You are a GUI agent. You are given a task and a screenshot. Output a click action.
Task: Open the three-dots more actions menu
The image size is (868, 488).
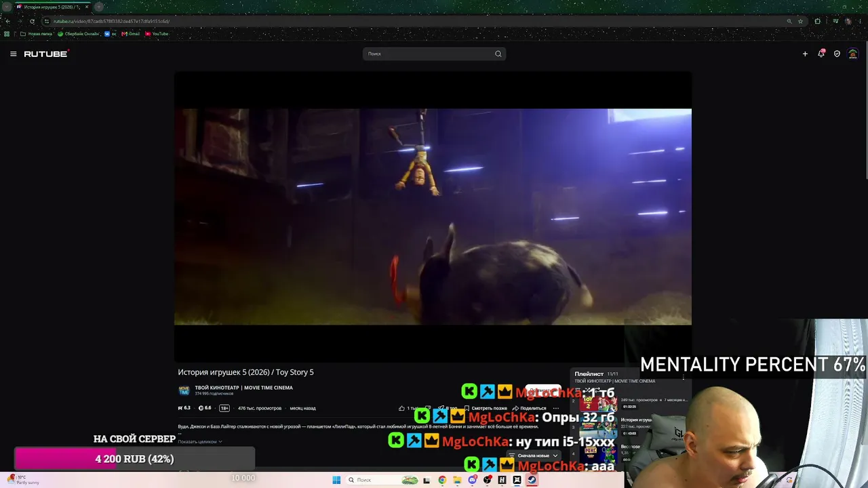pyautogui.click(x=555, y=408)
